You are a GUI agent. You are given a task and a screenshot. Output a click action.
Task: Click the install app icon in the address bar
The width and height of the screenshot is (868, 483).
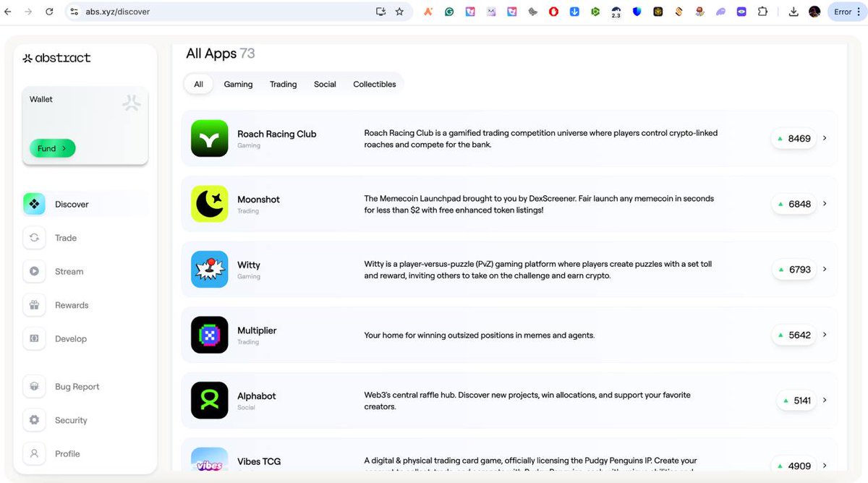click(x=380, y=12)
